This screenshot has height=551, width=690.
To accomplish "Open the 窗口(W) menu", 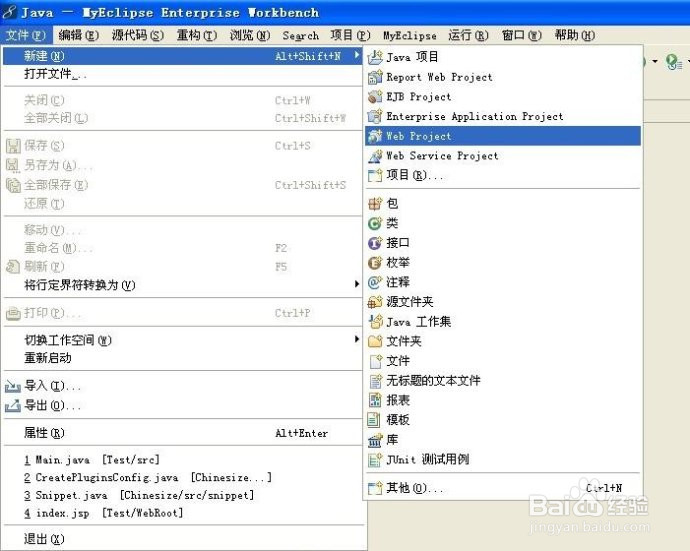I will (521, 35).
